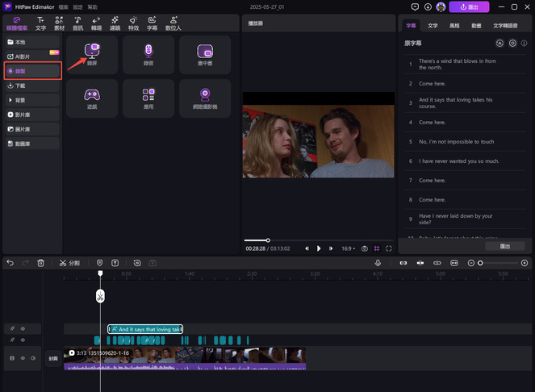Screen dimensions: 535x392
Task: Select subtitle "There's a wind that blows in from the north."
Action: pyautogui.click(x=466, y=65)
